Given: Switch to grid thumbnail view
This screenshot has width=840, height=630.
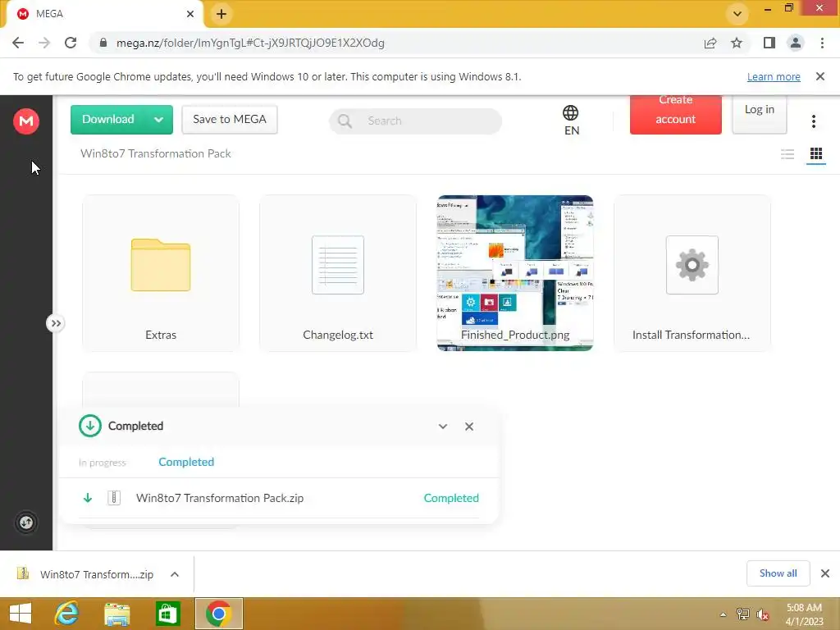Looking at the screenshot, I should 816,154.
